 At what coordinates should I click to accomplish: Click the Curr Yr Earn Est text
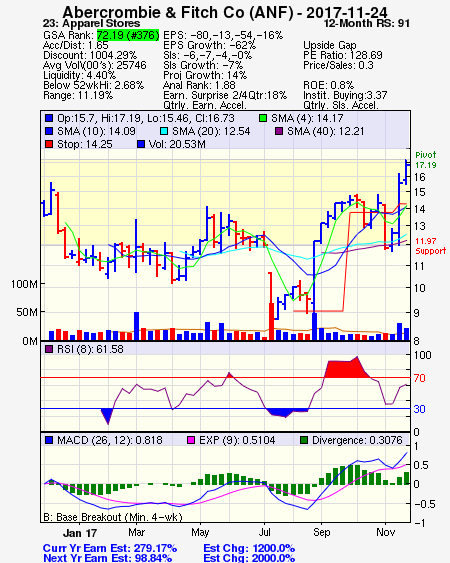pyautogui.click(x=110, y=548)
